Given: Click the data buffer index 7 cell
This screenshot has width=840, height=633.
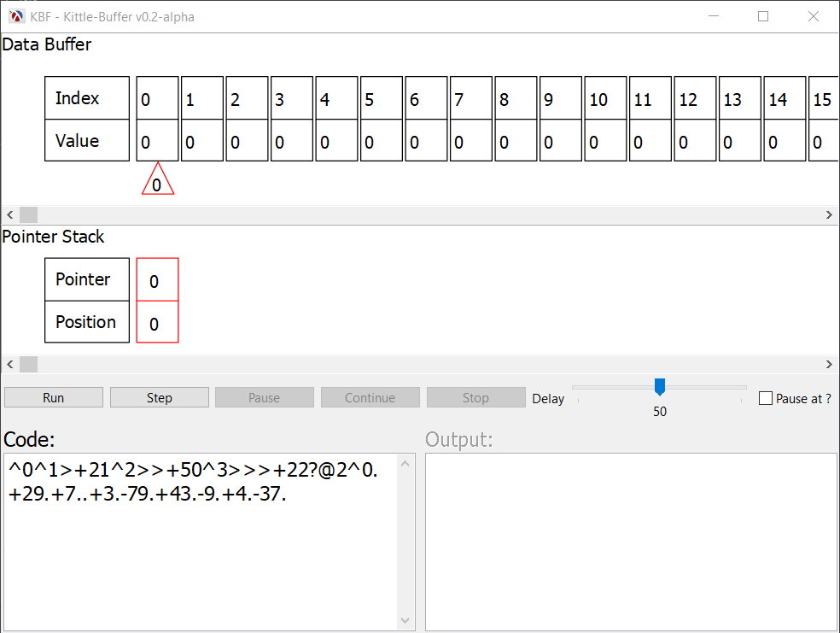Looking at the screenshot, I should (471, 98).
